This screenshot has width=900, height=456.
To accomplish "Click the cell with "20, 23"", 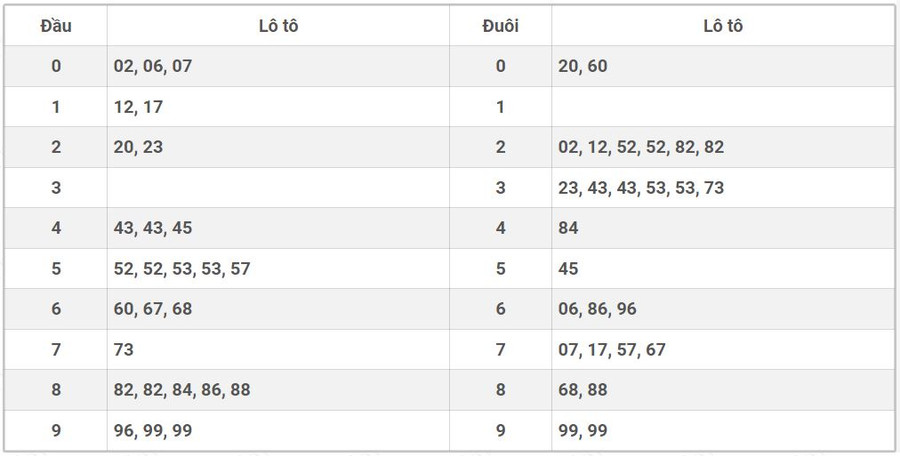I will tap(139, 147).
